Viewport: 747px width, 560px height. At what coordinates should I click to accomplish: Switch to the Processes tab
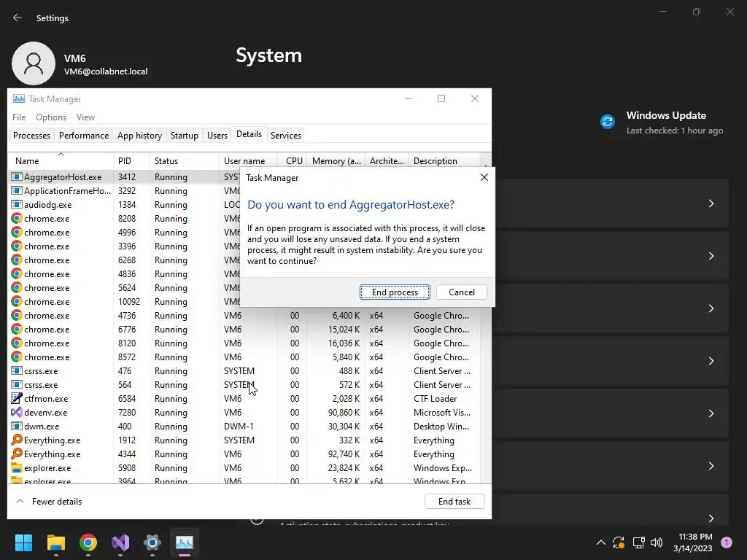[31, 135]
